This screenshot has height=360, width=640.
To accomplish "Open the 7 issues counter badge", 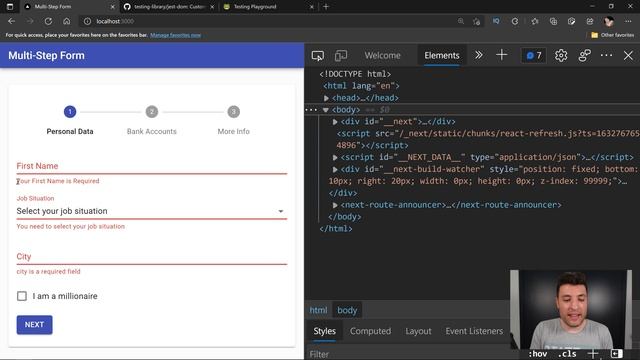I will [534, 56].
